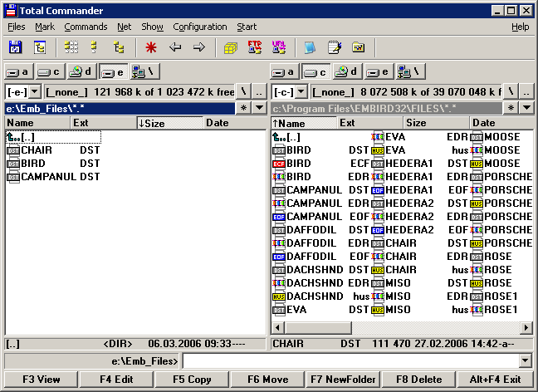Image resolution: width=538 pixels, height=392 pixels.
Task: Open the right panel [-c-] drive dropdown
Action: pyautogui.click(x=300, y=91)
